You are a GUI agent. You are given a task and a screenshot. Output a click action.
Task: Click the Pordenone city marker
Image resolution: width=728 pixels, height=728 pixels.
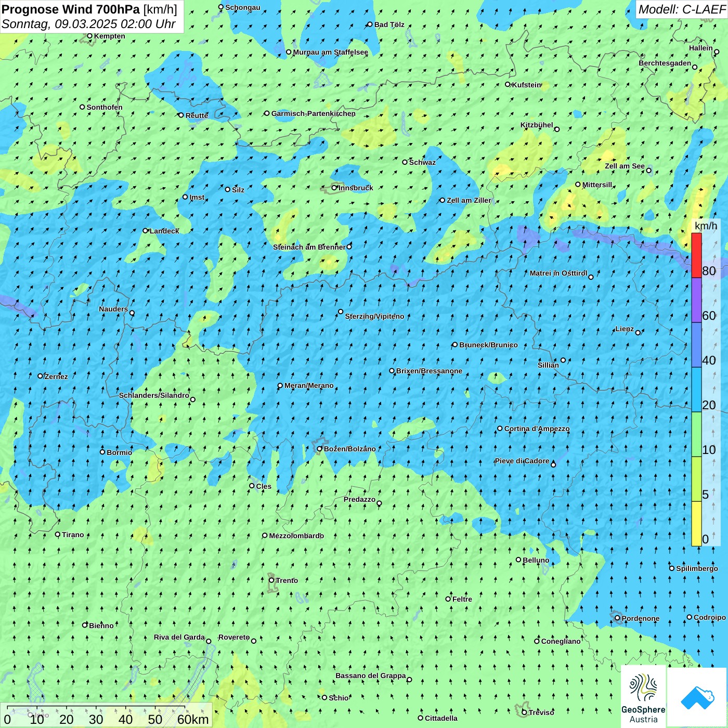coord(617,618)
